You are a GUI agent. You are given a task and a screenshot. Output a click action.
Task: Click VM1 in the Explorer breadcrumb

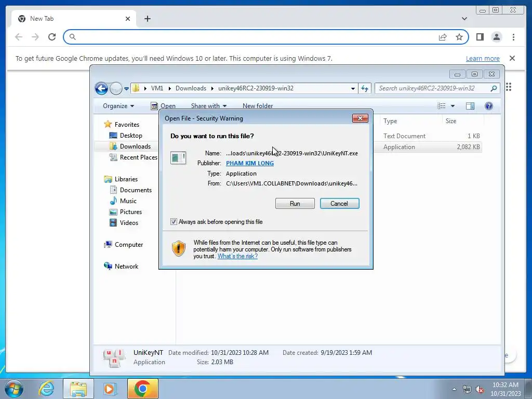click(x=157, y=88)
